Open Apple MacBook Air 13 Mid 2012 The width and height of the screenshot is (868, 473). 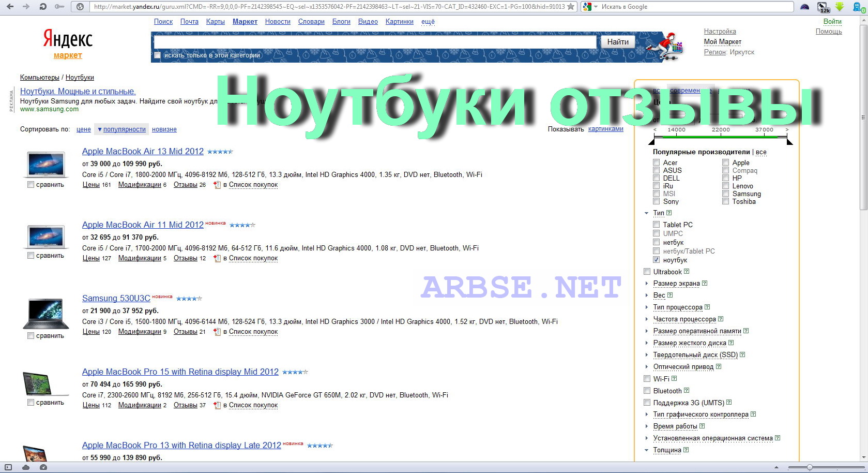[x=143, y=152]
